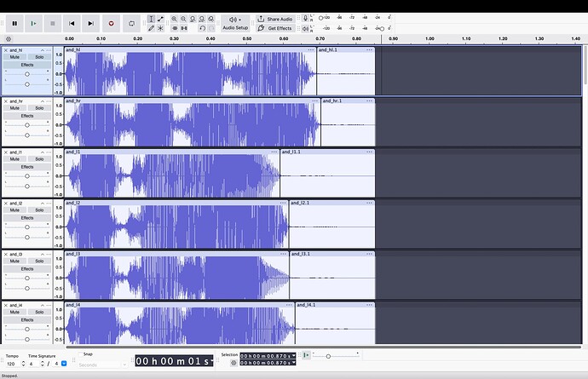Open the and_l3 track options menu
The width and height of the screenshot is (588, 379).
tap(49, 254)
